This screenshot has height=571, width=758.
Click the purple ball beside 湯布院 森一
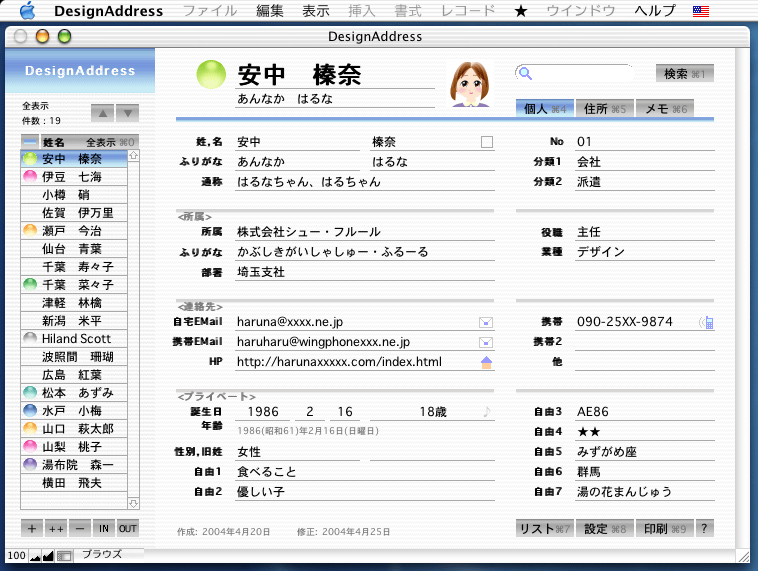(x=30, y=465)
